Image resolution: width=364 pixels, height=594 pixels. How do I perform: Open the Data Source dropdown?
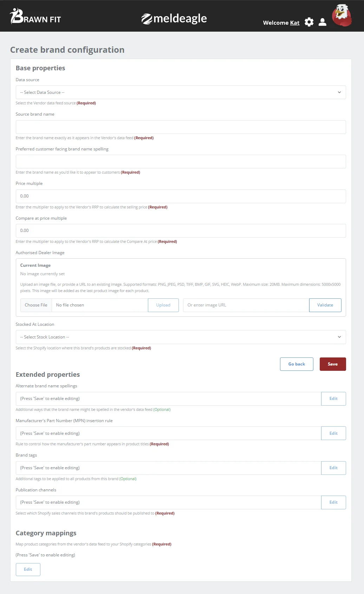[x=181, y=92]
